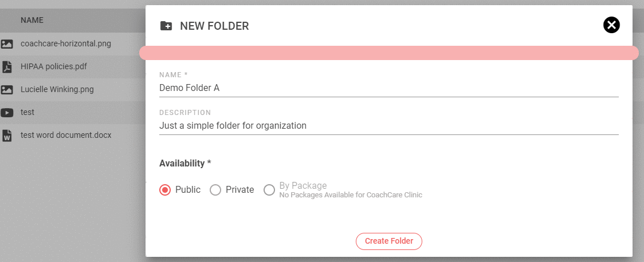
Task: Select the Public availability option
Action: click(x=165, y=190)
